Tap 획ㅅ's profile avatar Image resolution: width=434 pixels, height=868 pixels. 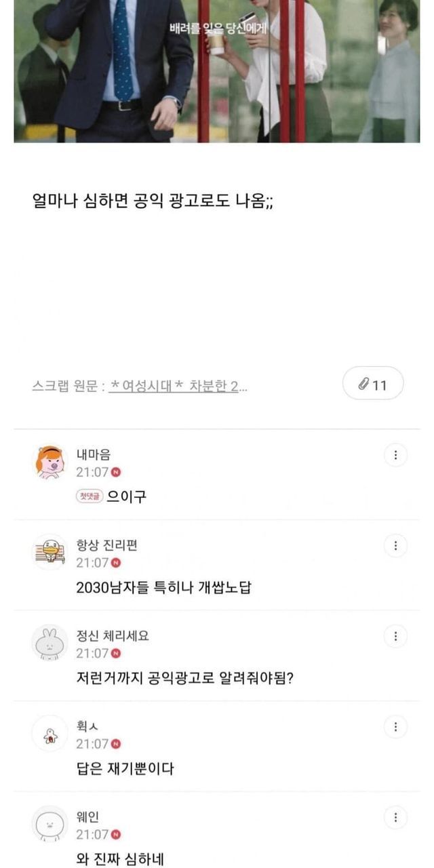coord(50,734)
